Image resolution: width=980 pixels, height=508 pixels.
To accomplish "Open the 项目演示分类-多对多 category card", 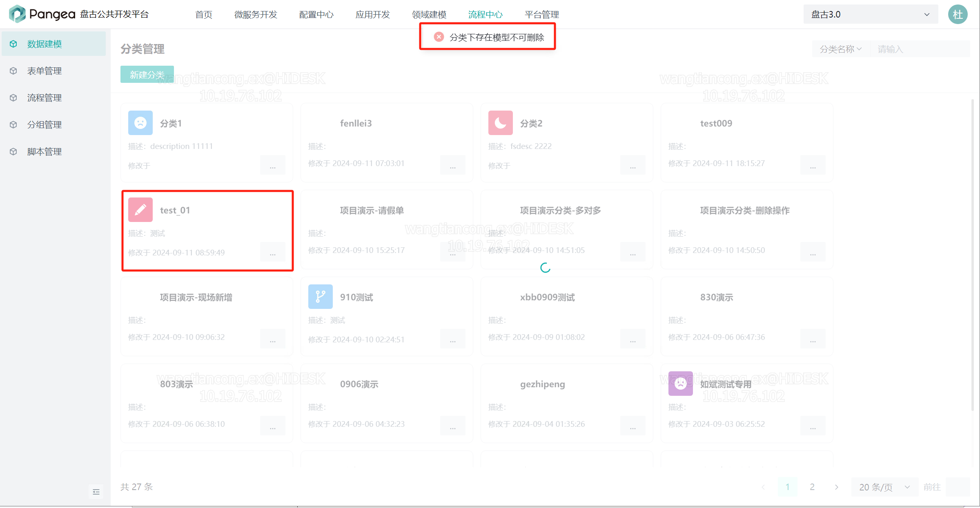I will click(567, 229).
